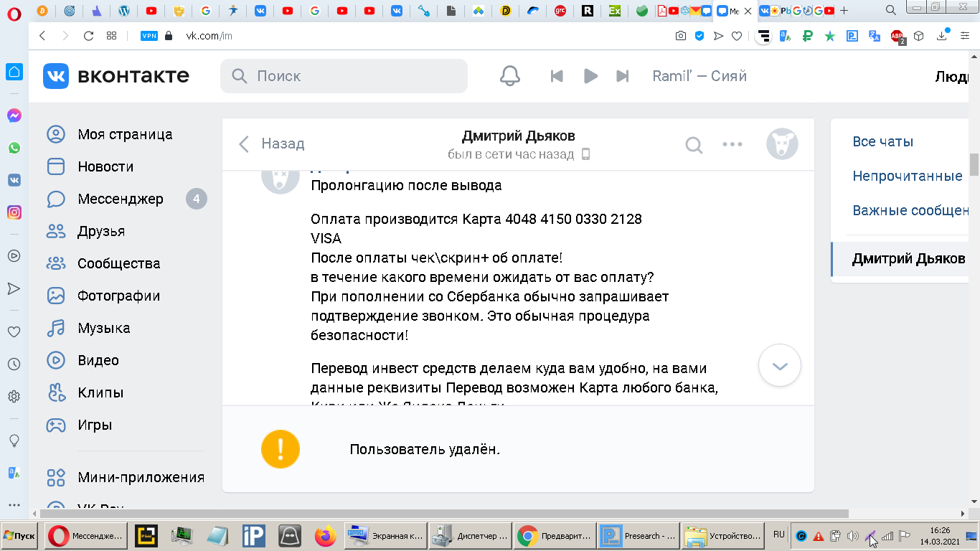Reload the vk.com page
This screenshot has width=980, height=551.
point(88,36)
